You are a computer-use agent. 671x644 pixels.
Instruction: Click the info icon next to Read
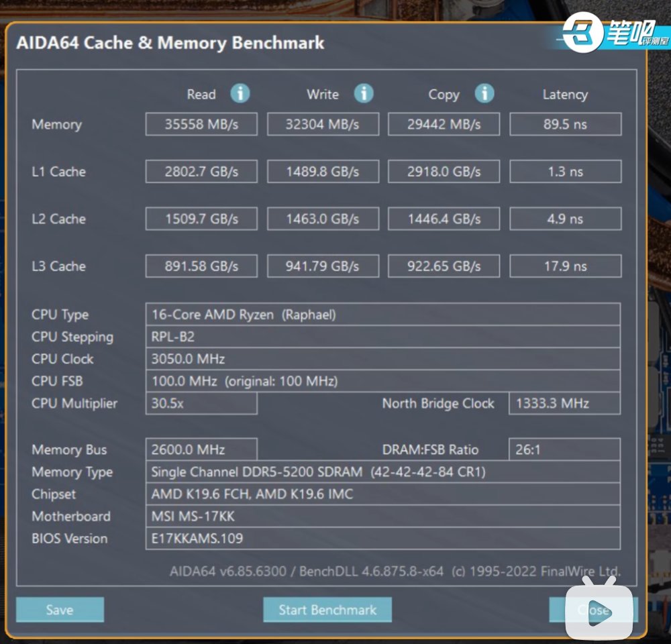[240, 93]
